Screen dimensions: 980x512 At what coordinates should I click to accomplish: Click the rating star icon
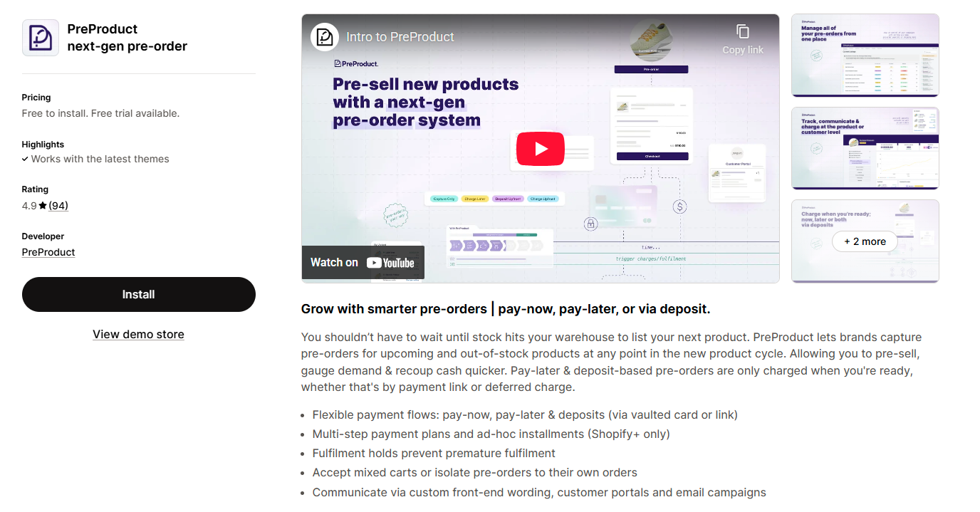coord(43,206)
